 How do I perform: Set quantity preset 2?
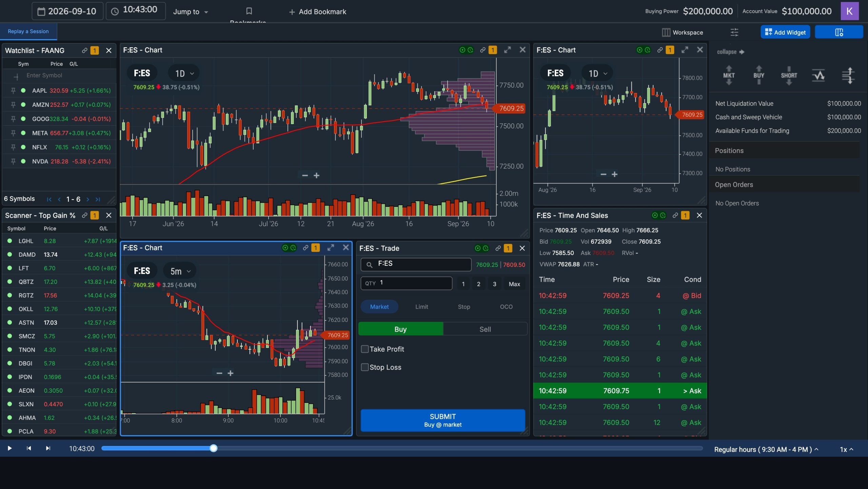(x=478, y=284)
